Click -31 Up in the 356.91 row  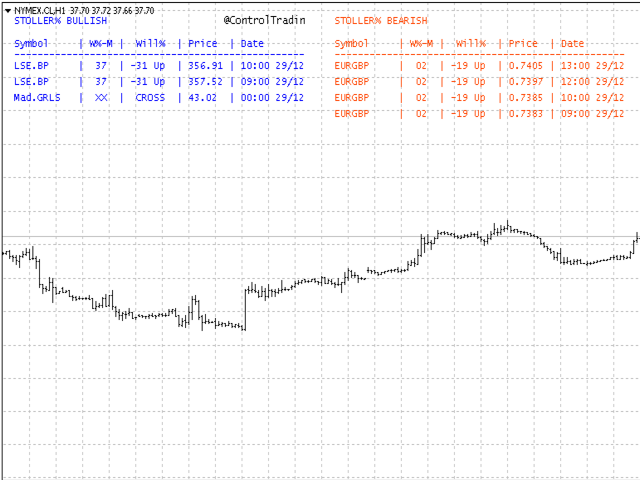[x=148, y=66]
